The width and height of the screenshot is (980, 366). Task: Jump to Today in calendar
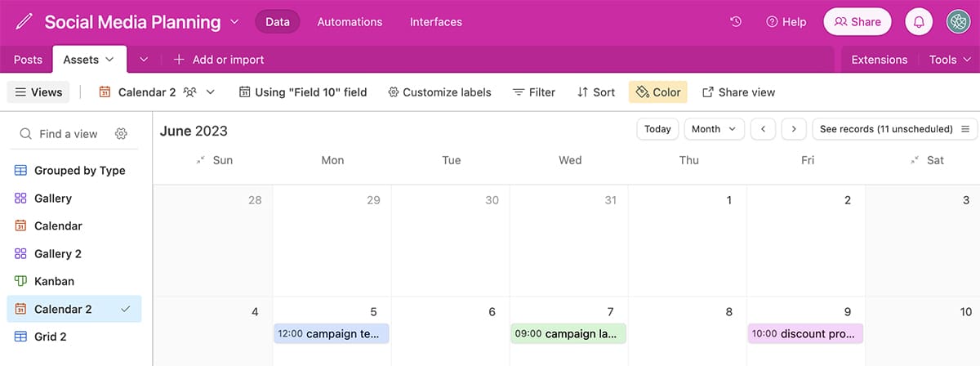[657, 129]
